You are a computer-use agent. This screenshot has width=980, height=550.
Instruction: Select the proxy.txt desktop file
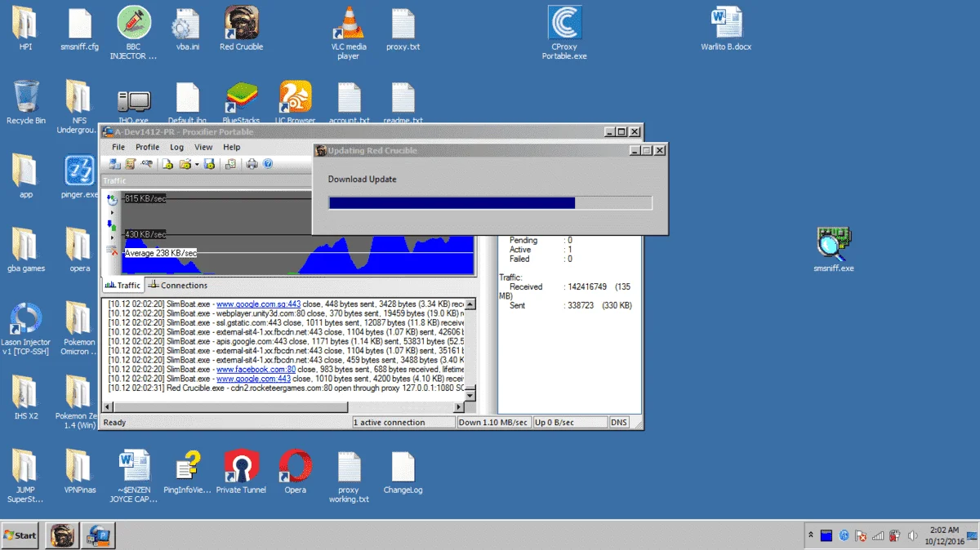[x=403, y=29]
